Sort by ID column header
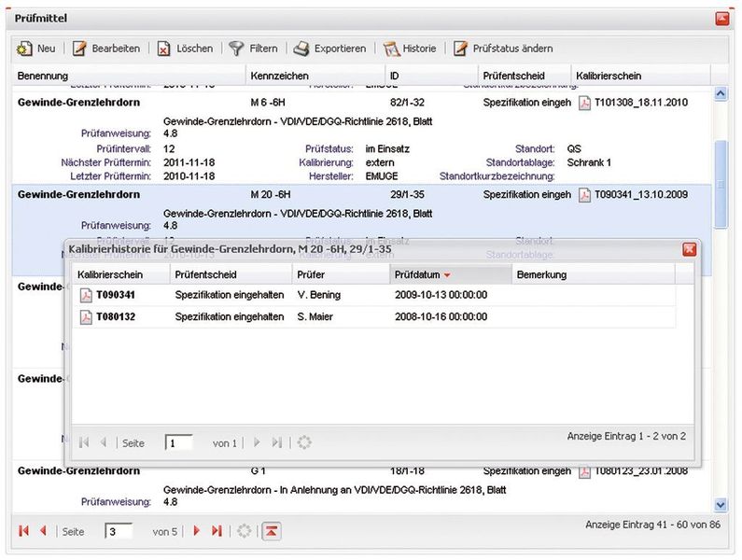 click(431, 76)
